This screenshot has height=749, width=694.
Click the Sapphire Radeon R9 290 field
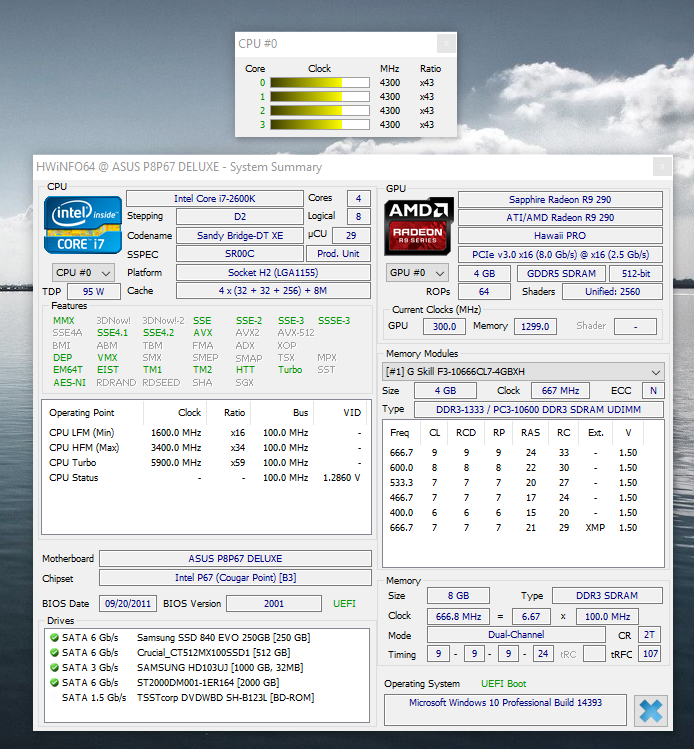pyautogui.click(x=560, y=200)
